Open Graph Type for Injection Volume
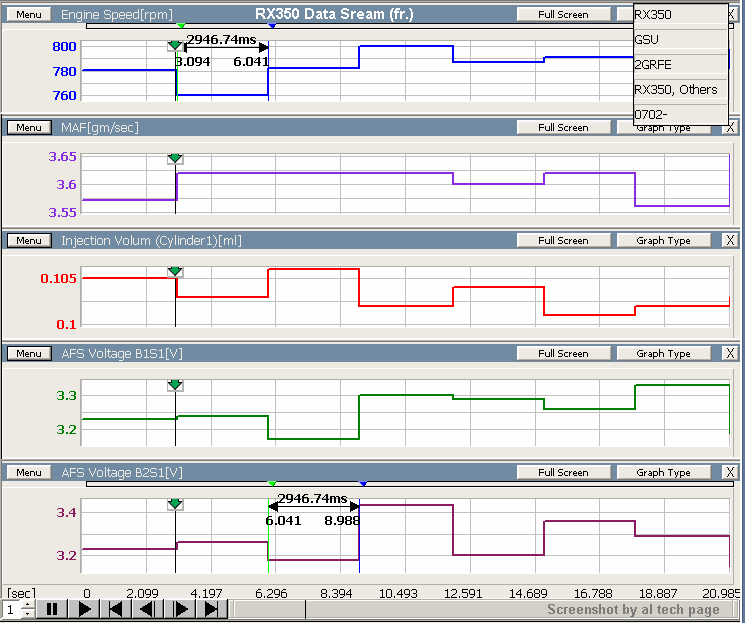The image size is (745, 623). 664,240
